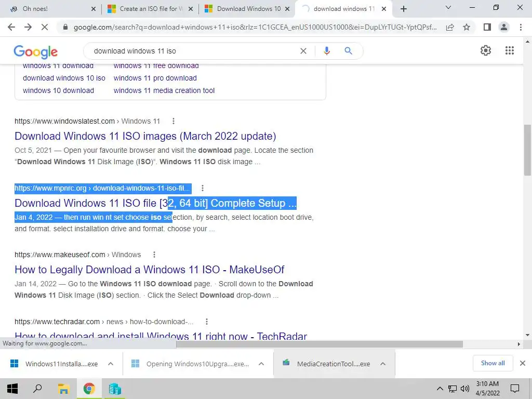Click the network icon in system tray
This screenshot has height=399, width=532.
[453, 389]
